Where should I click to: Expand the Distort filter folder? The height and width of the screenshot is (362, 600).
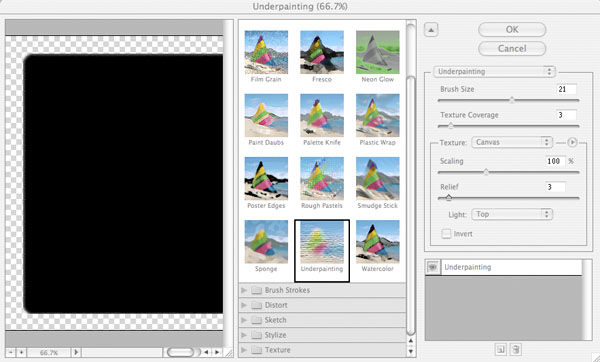(322, 305)
